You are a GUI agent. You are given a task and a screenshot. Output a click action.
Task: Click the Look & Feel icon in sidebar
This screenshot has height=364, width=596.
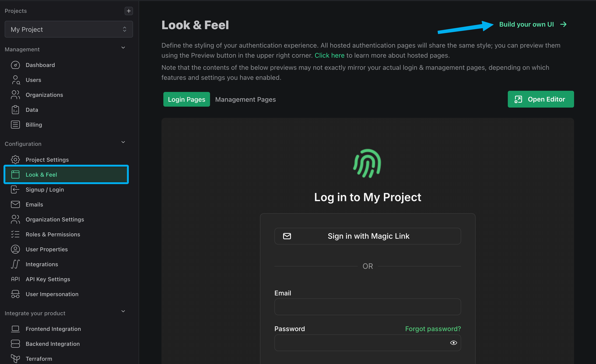tap(15, 174)
